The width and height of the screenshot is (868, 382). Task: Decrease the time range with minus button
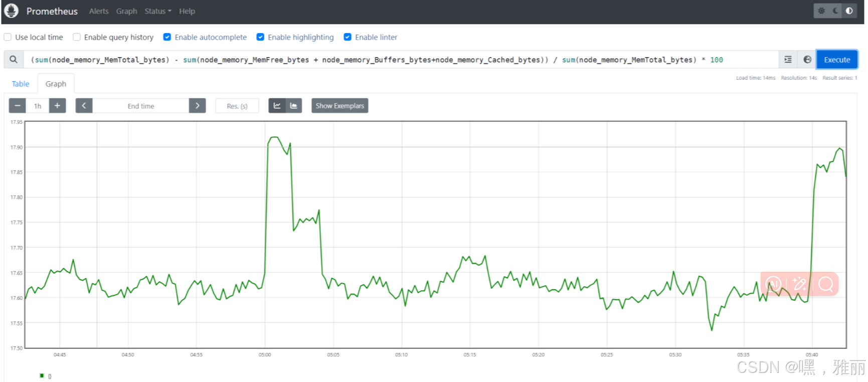(x=18, y=106)
